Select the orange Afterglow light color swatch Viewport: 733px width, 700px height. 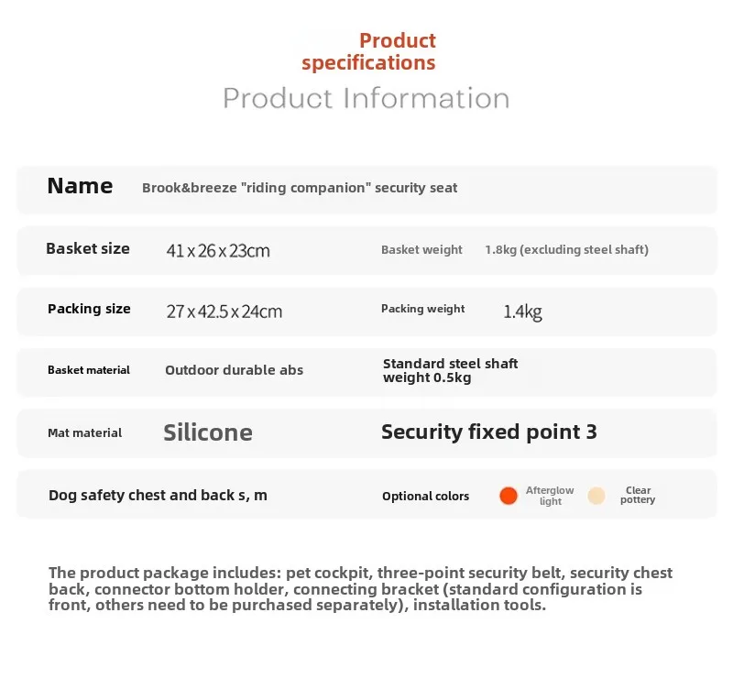click(509, 496)
